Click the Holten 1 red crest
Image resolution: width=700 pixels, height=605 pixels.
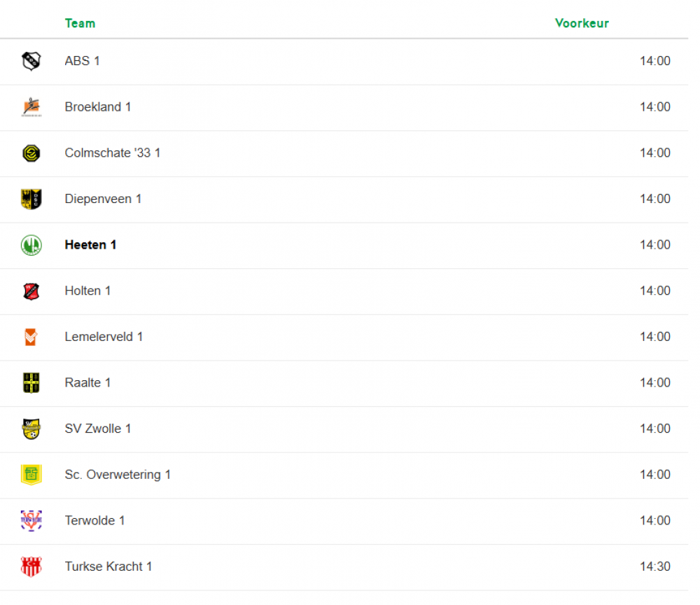[31, 291]
